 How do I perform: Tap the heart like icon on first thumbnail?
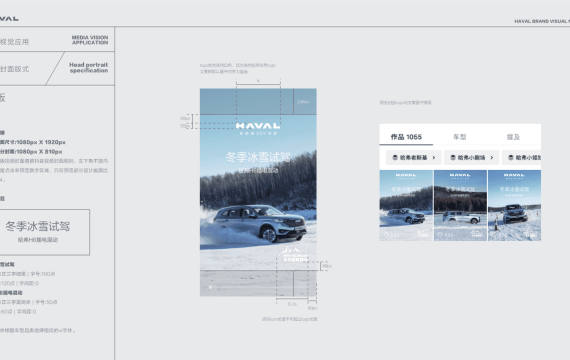click(x=386, y=235)
